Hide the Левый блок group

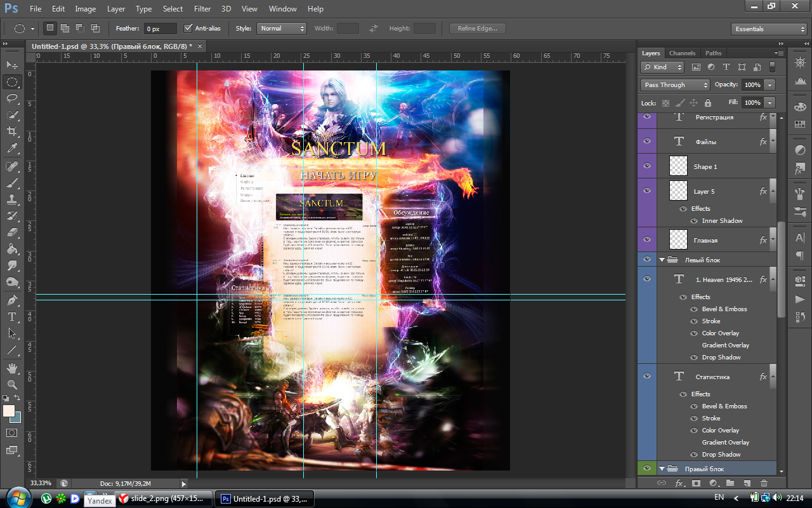point(647,260)
